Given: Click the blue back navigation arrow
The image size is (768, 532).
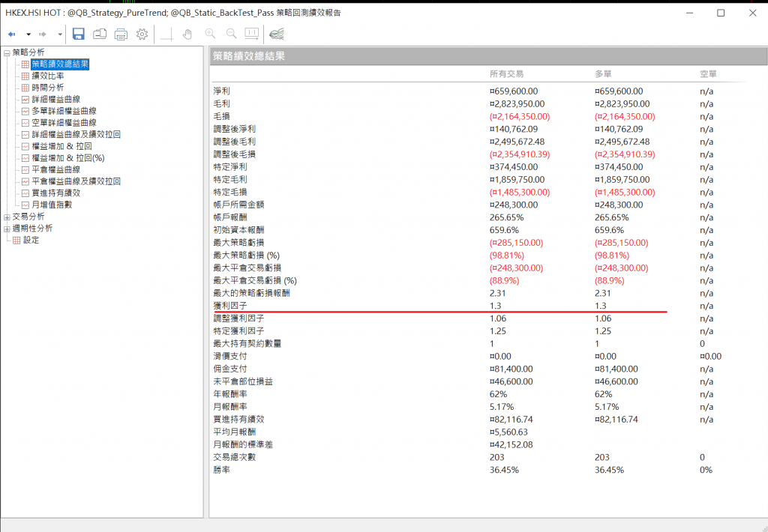Looking at the screenshot, I should (x=12, y=34).
